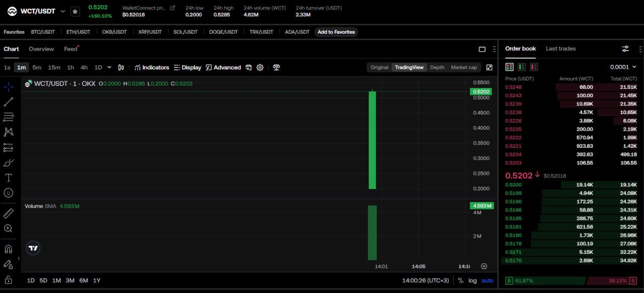
Task: Open the Indicators menu
Action: 152,67
